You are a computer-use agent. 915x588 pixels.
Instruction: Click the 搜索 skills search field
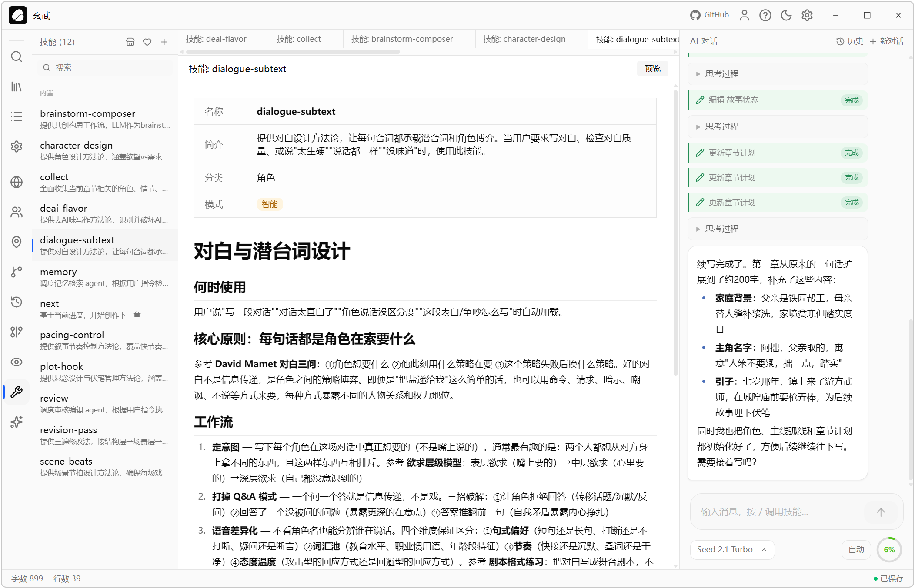pyautogui.click(x=105, y=67)
